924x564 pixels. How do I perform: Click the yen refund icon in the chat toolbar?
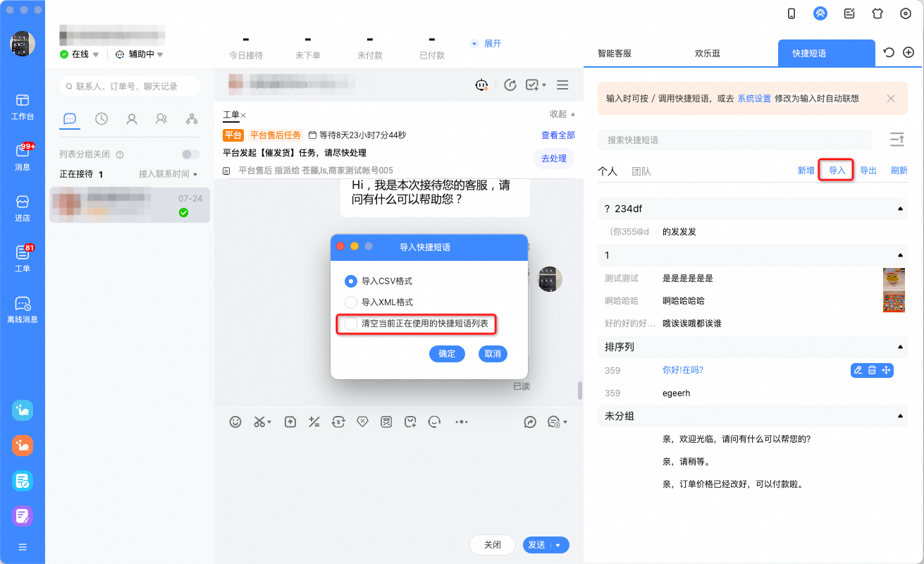click(x=338, y=422)
